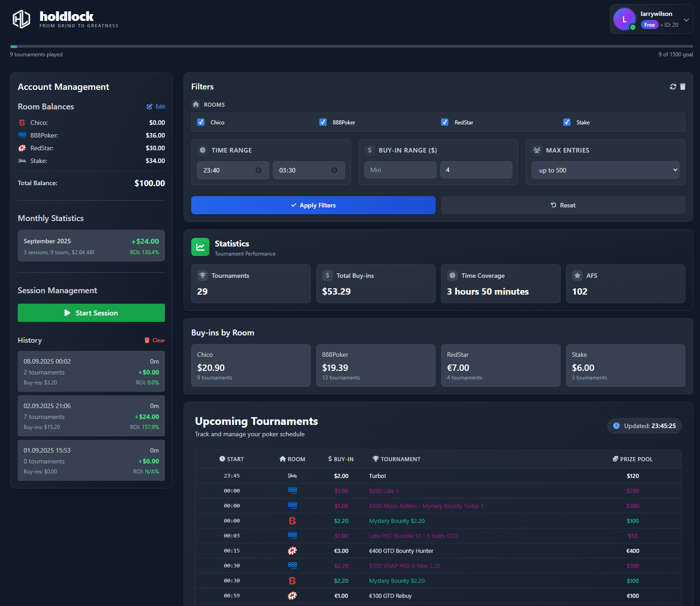This screenshot has width=700, height=606.
Task: Sort tournaments by Prize Pool column header
Action: coord(632,459)
